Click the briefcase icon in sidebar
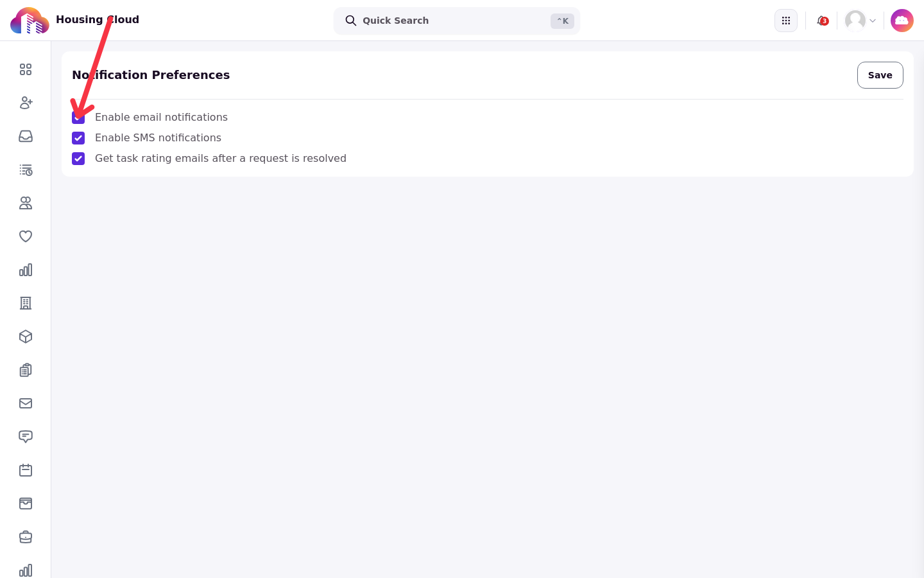The height and width of the screenshot is (578, 924). [x=26, y=537]
